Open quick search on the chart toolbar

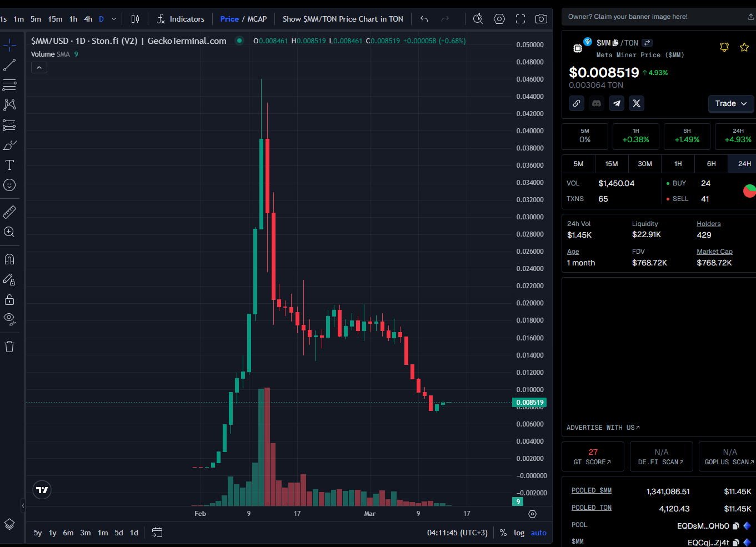pos(478,19)
